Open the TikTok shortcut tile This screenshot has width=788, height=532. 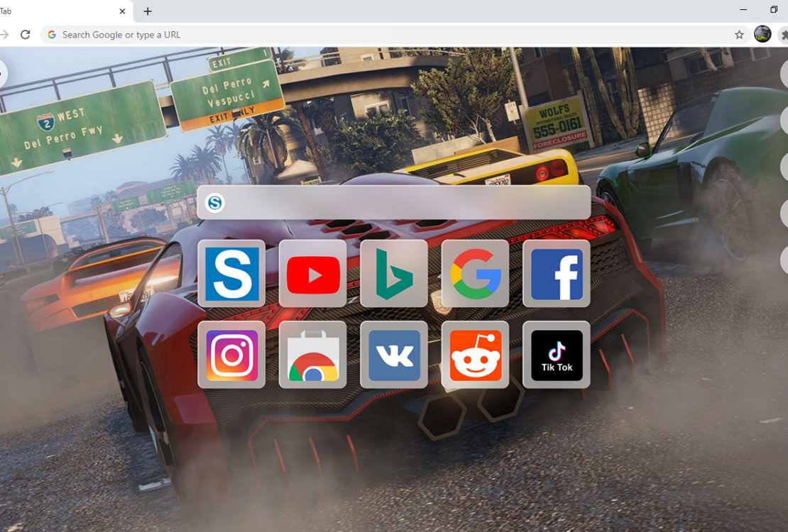(557, 355)
